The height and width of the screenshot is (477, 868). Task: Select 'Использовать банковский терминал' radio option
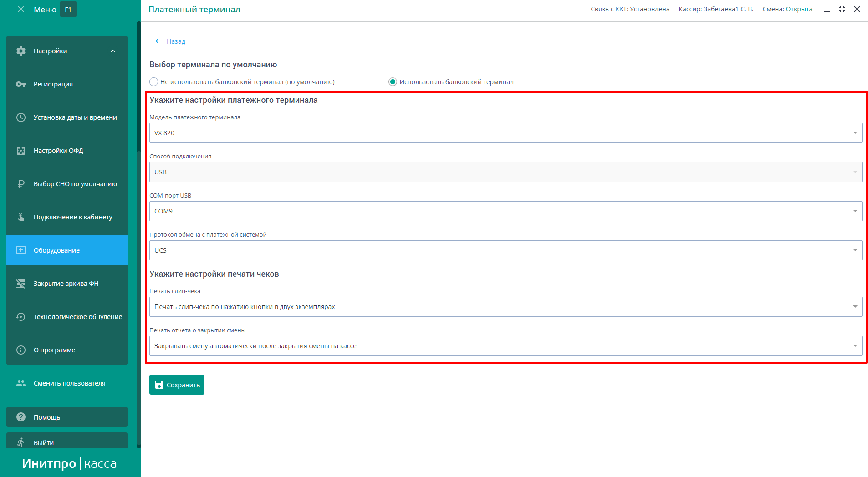pos(393,82)
